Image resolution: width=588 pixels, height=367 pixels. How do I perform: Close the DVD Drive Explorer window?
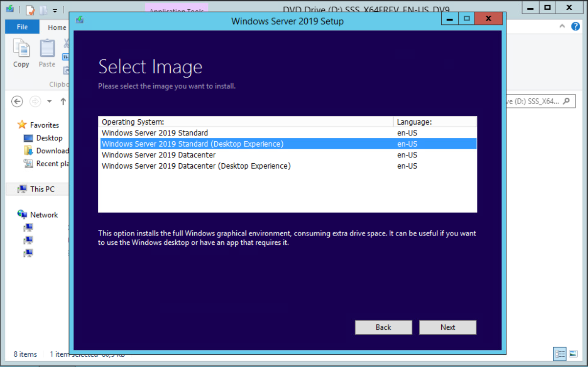click(x=569, y=7)
